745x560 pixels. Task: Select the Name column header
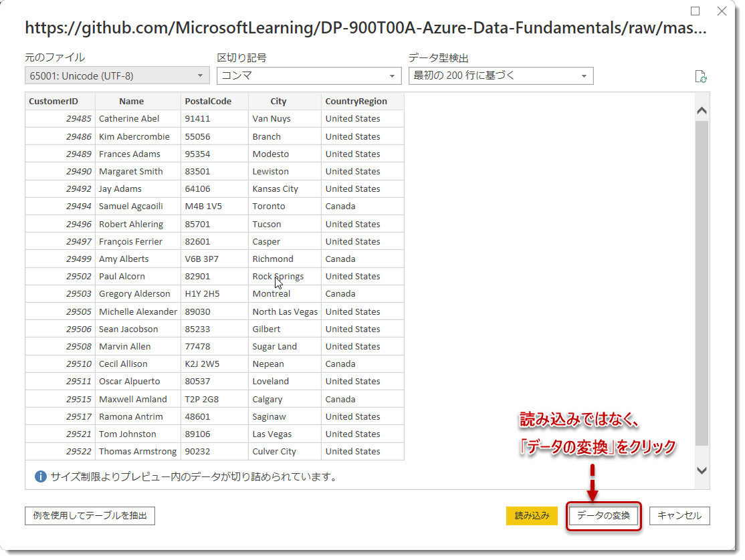click(x=138, y=101)
